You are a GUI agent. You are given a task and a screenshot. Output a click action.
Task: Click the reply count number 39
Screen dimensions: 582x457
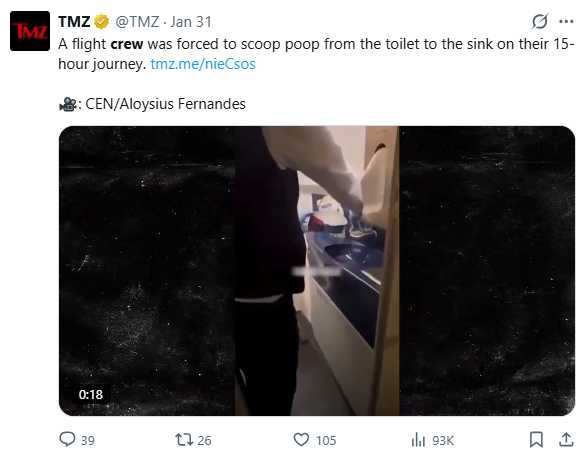pos(88,440)
